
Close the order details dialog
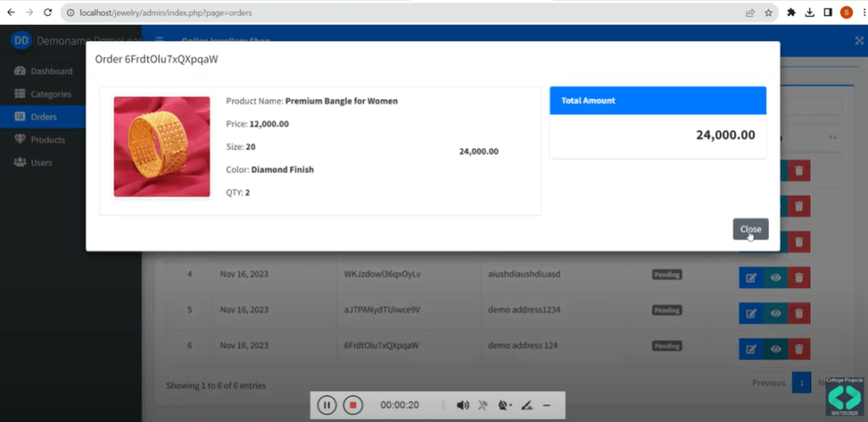coord(751,229)
